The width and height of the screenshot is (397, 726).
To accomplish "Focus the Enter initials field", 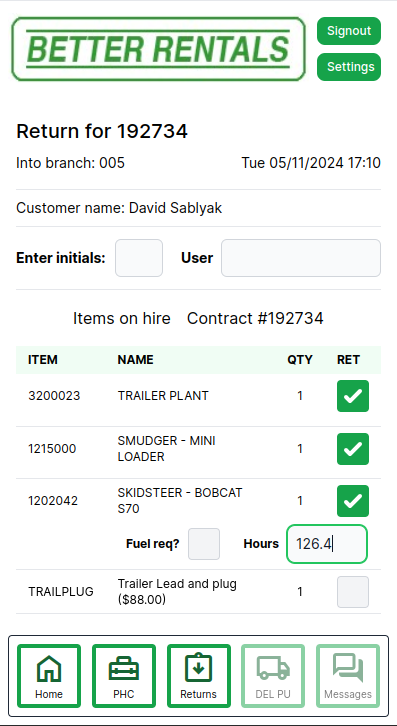I will (139, 258).
